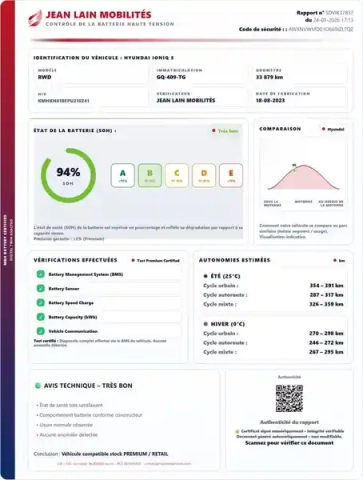Click the 'Usure normale observée' bullet line
This screenshot has height=480, width=363.
pos(64,425)
